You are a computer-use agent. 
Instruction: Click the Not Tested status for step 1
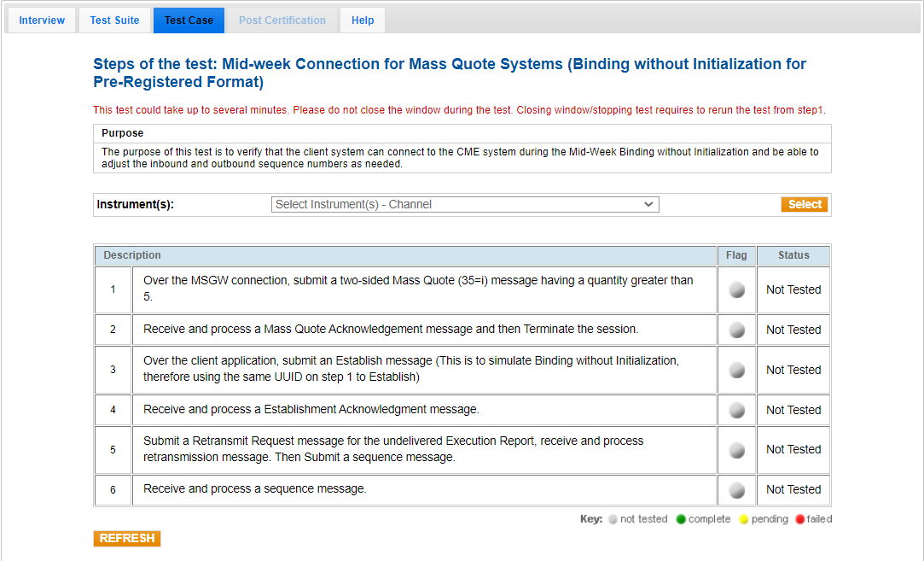click(793, 290)
